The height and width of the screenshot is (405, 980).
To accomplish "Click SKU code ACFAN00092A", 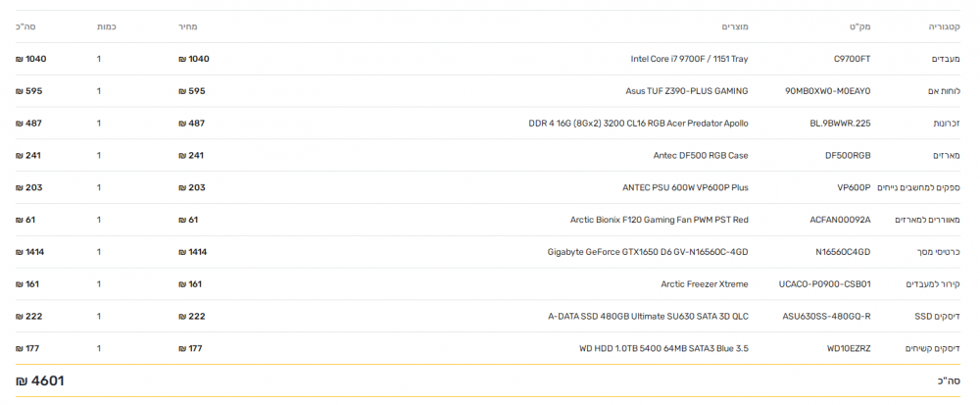I will [x=840, y=220].
